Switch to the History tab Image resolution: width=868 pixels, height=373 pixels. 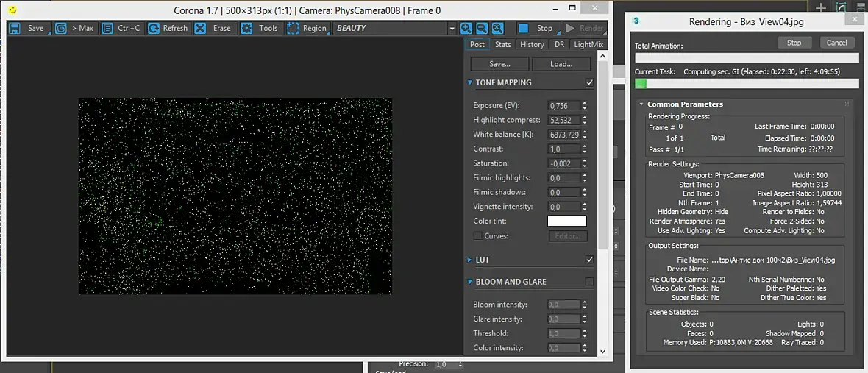[x=532, y=44]
